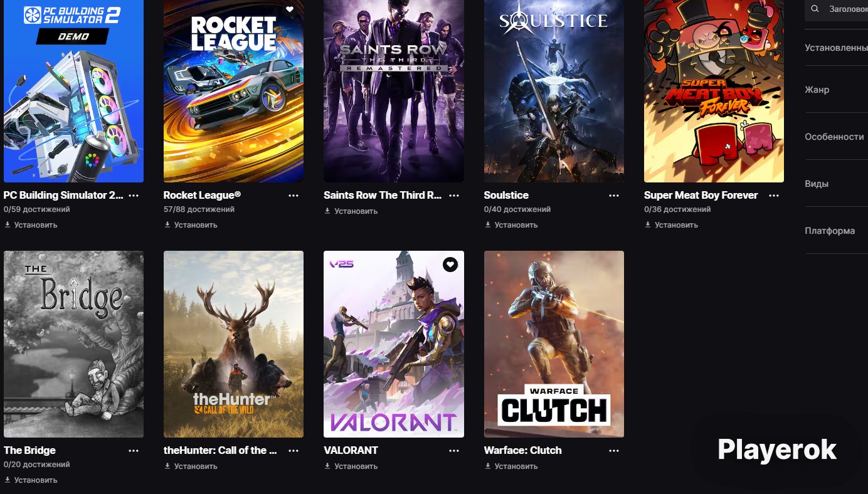
Task: Click Установить under Saints Row The Third
Action: click(x=351, y=211)
